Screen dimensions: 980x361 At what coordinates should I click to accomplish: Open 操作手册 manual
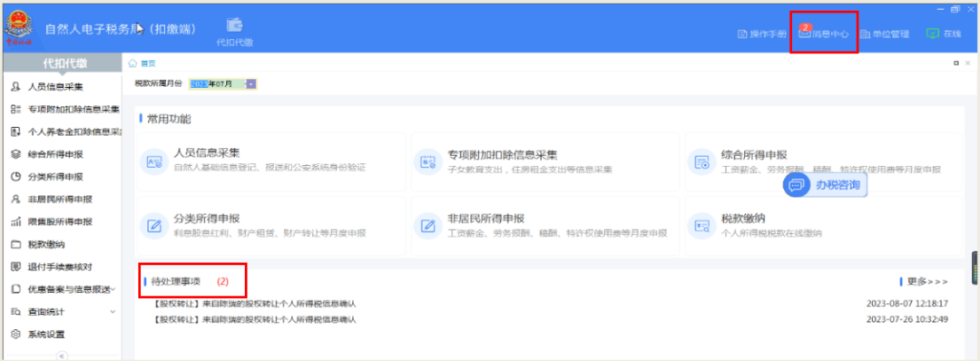762,34
